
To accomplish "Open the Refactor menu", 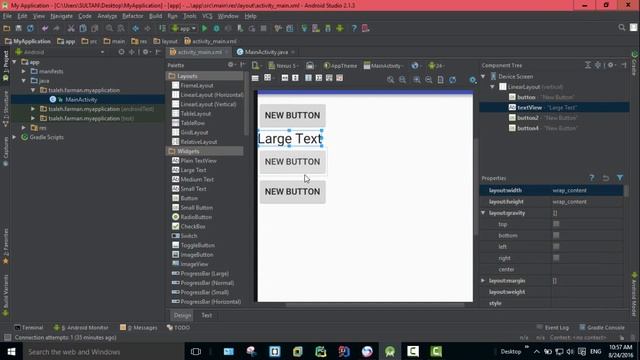I will [133, 16].
